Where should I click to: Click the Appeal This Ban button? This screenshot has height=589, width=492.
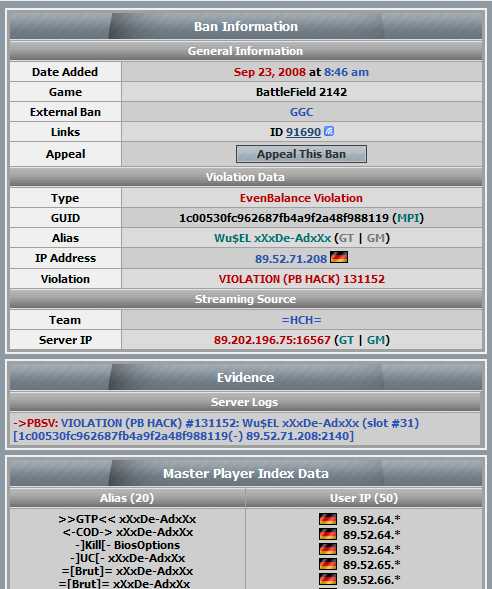coord(301,154)
